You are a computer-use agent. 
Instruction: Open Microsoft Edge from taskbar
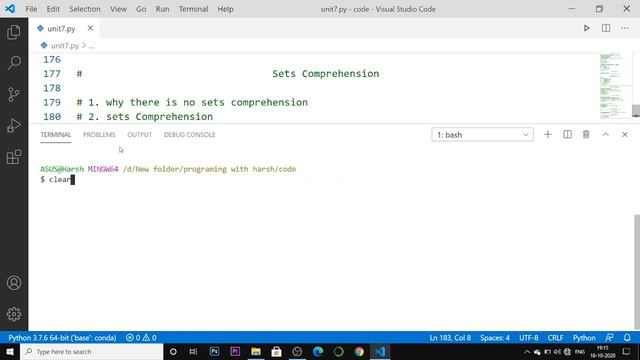[318, 351]
